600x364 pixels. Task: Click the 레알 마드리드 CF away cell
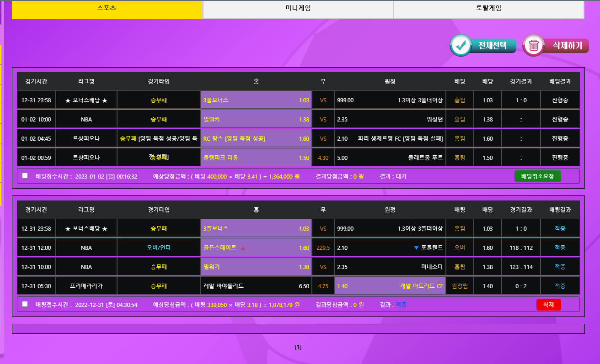tap(390, 286)
